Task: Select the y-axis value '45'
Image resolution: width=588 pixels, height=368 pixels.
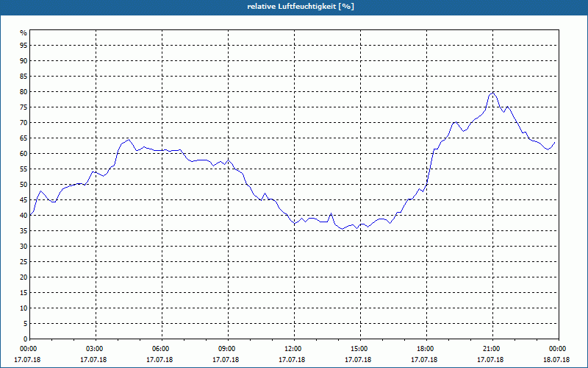Action: tap(24, 200)
